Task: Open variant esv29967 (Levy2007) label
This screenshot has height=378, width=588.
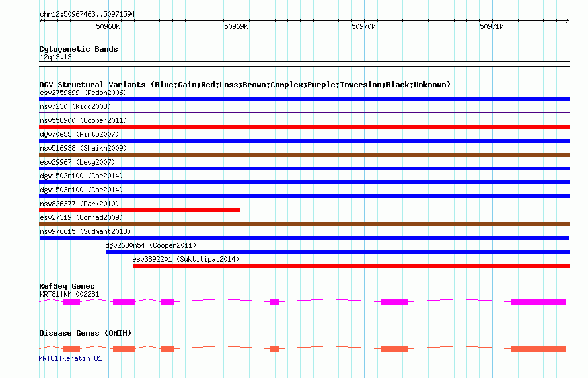Action: tap(77, 162)
